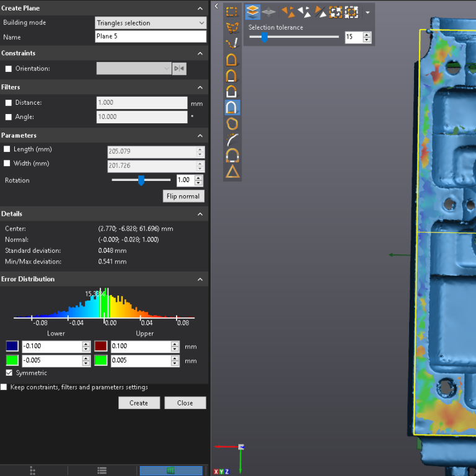Click the plane Name input field
The image size is (476, 476).
[x=151, y=37]
